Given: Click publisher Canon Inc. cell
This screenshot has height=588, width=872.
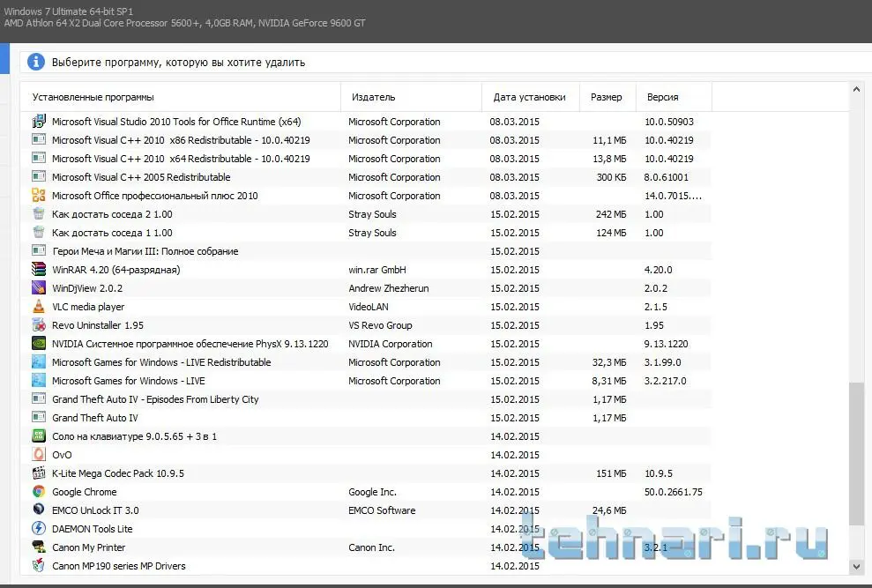Looking at the screenshot, I should click(371, 547).
